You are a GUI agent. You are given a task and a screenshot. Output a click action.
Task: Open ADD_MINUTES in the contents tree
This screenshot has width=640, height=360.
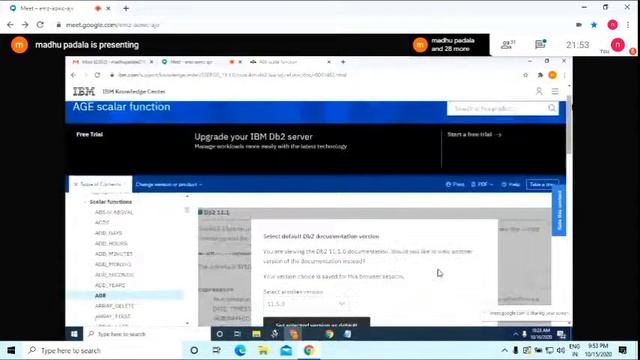[113, 254]
